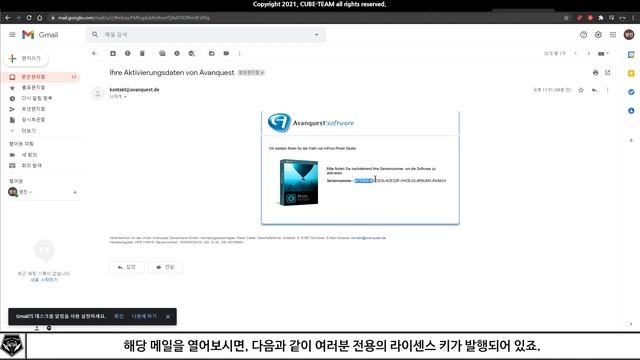Open more actions three-dot menu in toolbar
640x360 pixels.
click(x=240, y=53)
